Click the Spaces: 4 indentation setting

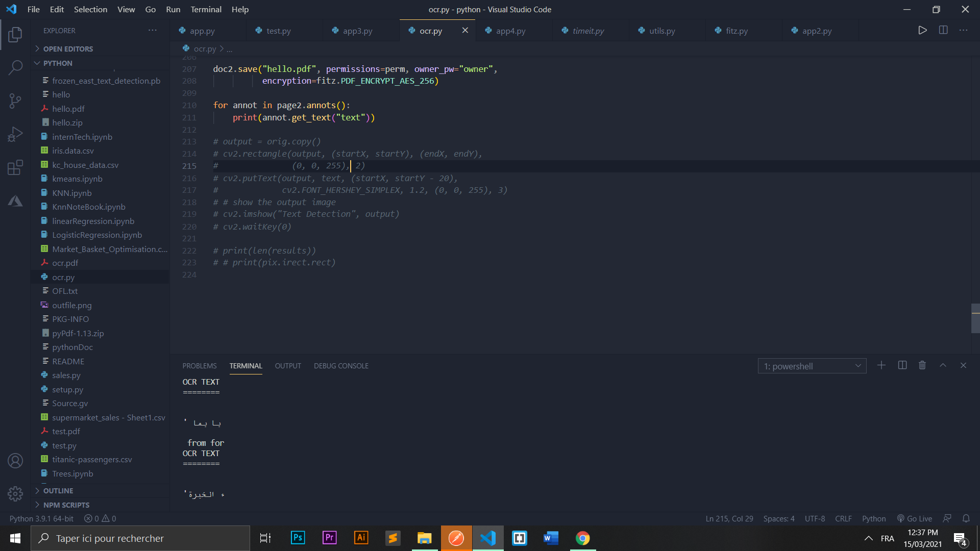[779, 518]
